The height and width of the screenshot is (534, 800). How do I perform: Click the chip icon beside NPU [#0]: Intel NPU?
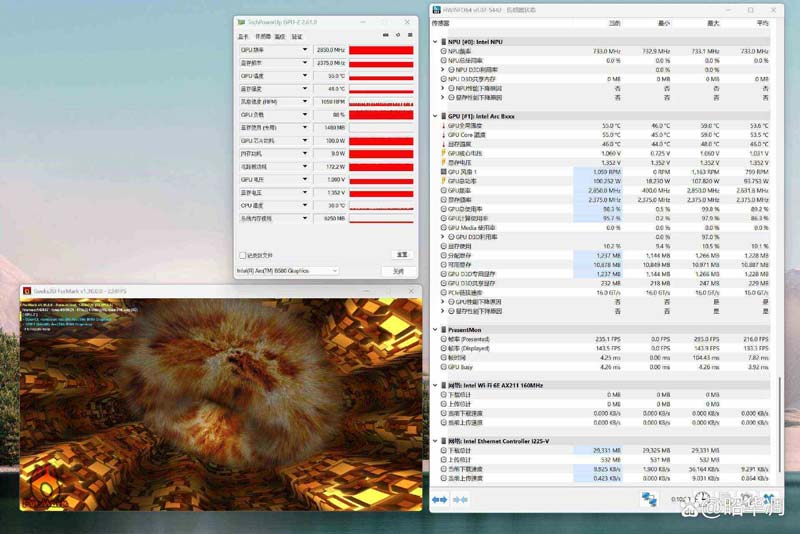click(x=444, y=42)
